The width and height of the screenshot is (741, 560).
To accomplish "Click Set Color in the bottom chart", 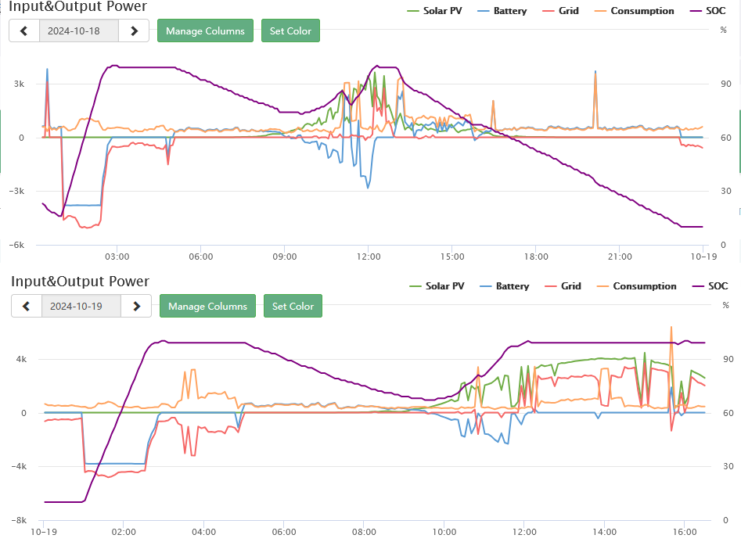I will click(x=293, y=307).
